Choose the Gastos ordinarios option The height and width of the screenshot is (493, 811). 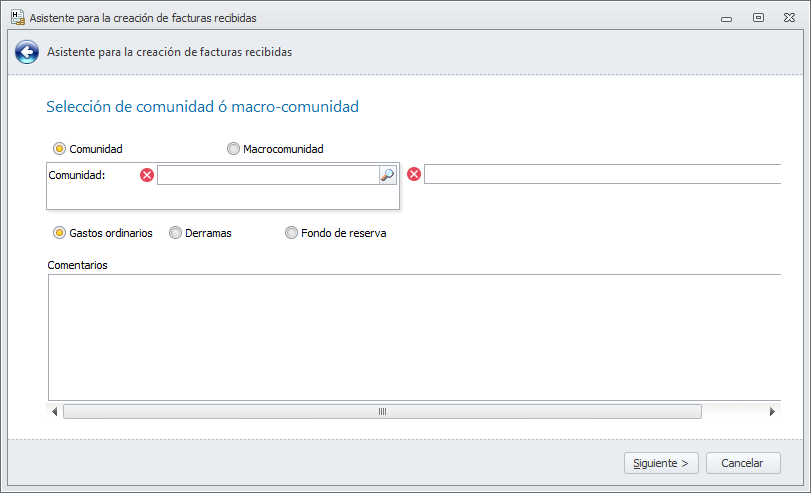60,233
